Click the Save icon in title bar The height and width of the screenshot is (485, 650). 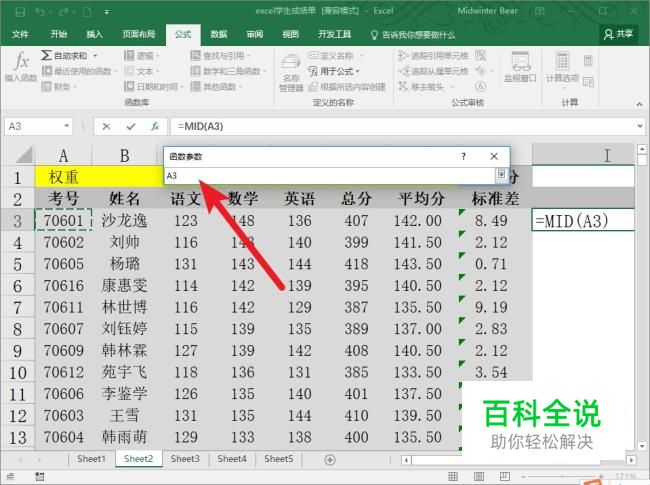pos(20,12)
